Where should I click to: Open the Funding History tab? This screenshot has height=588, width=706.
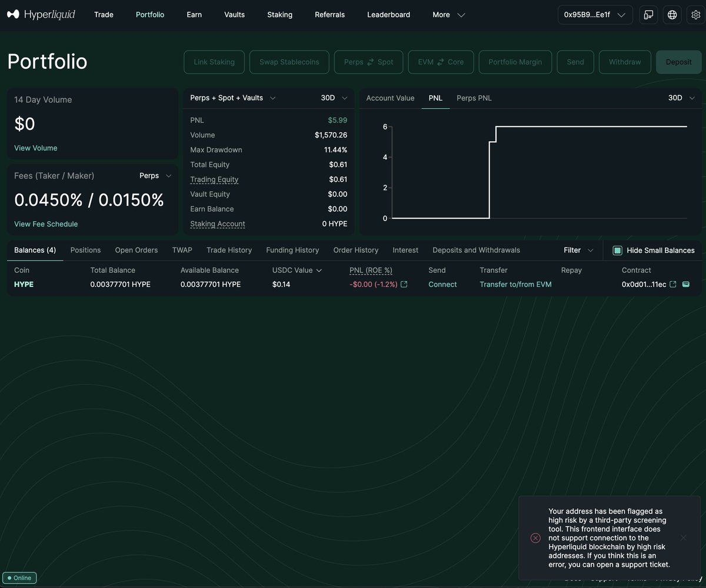[292, 250]
